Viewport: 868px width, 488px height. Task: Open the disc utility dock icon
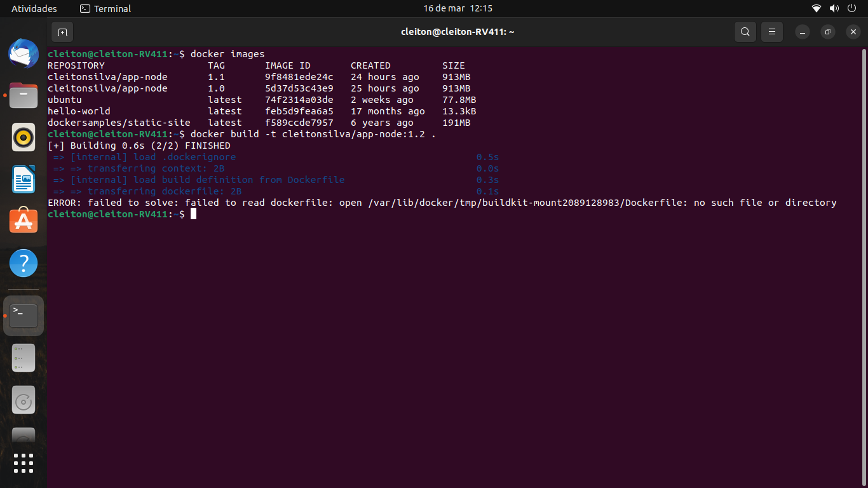[24, 400]
